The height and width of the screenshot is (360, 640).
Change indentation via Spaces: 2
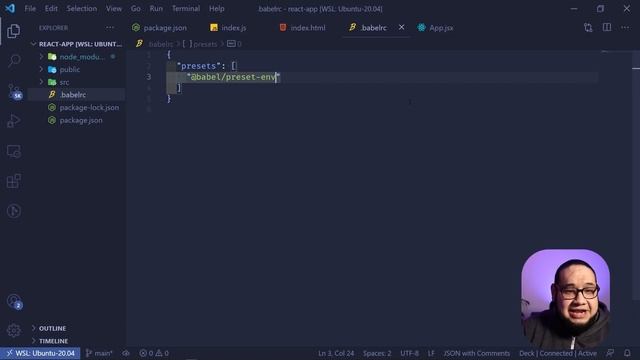coord(377,353)
